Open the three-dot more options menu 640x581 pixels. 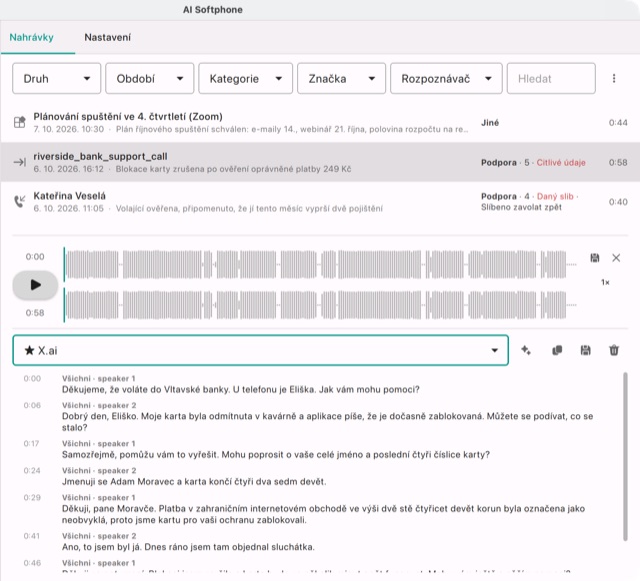point(614,78)
